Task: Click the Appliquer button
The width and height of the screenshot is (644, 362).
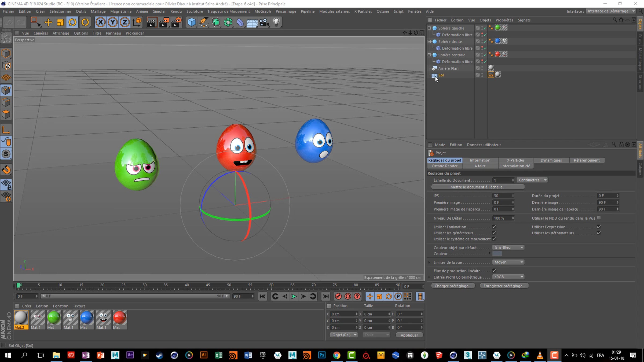Action: 409,335
